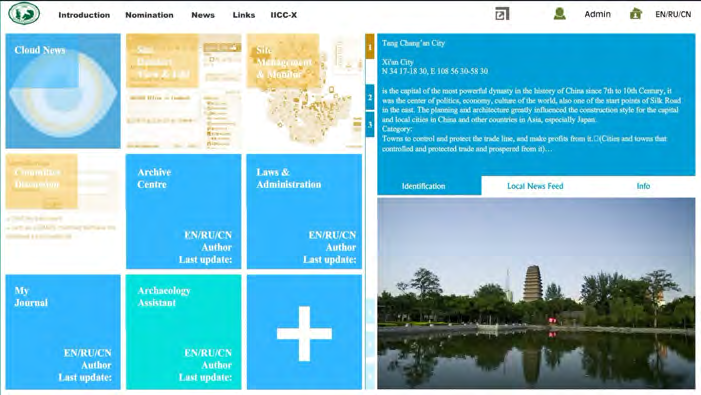
Task: Add a new tile with plus icon
Action: [304, 332]
